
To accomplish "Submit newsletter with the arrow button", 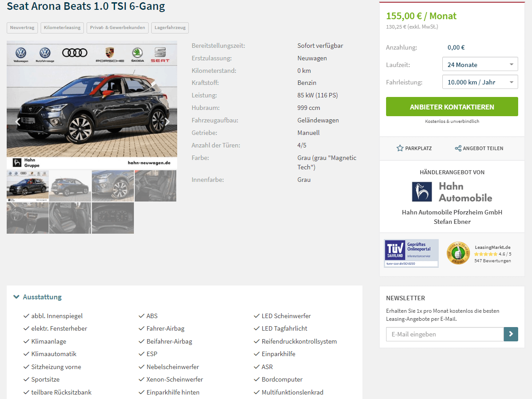I will (511, 334).
